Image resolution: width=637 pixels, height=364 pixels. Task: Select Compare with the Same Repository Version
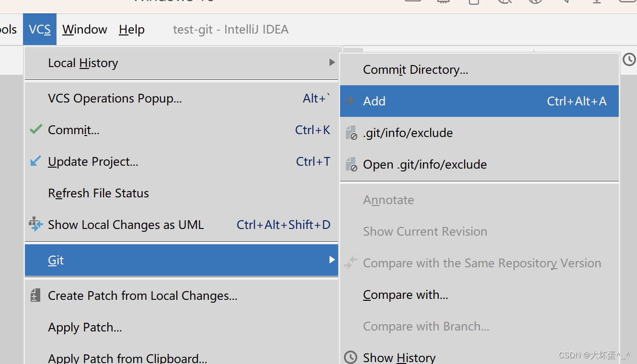479,263
